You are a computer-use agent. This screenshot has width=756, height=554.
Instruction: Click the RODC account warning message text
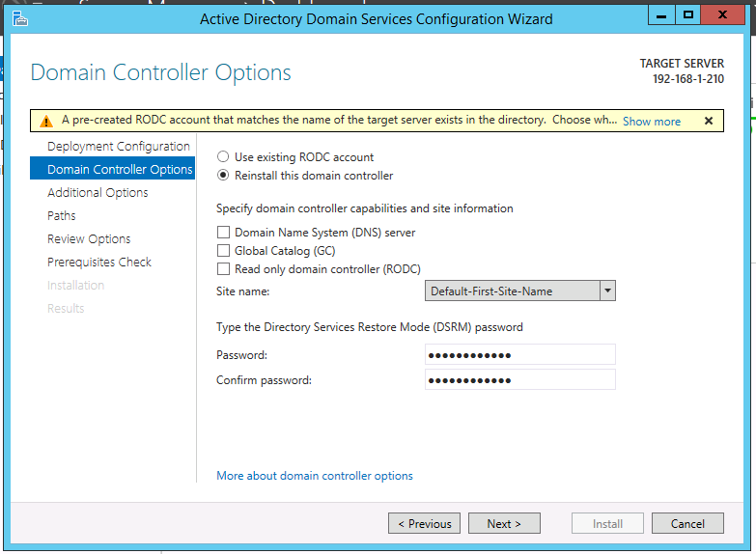pos(339,120)
